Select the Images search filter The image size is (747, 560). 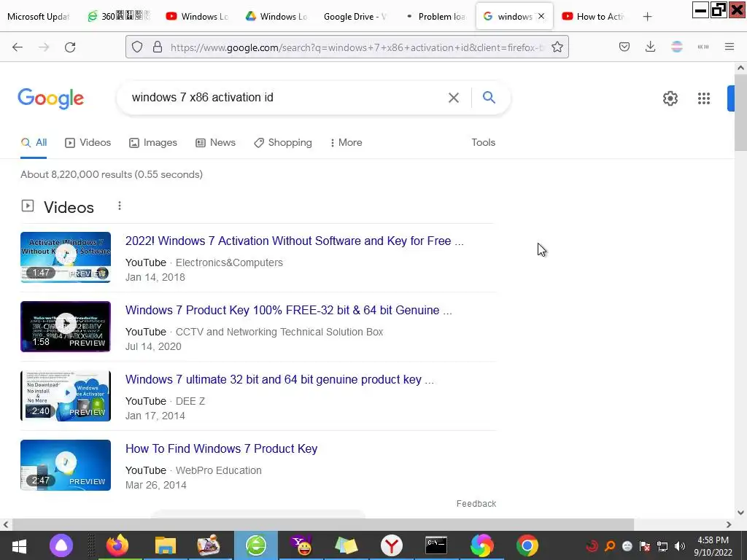pyautogui.click(x=153, y=143)
